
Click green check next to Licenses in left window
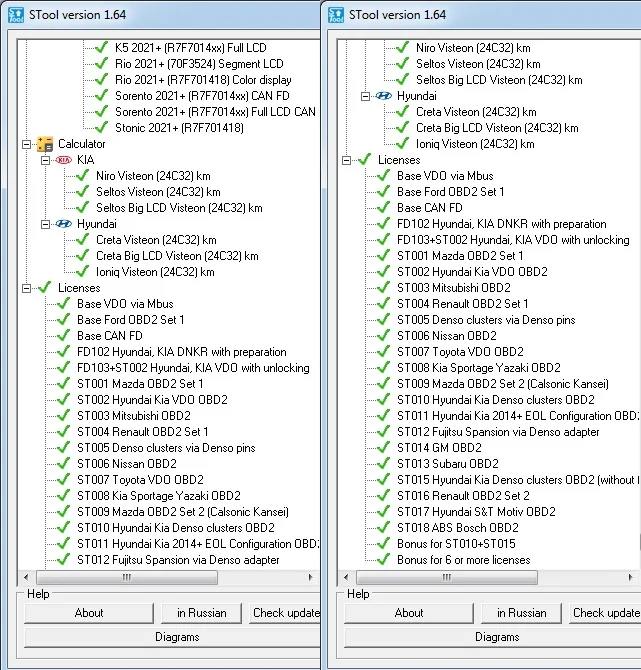pyautogui.click(x=45, y=288)
